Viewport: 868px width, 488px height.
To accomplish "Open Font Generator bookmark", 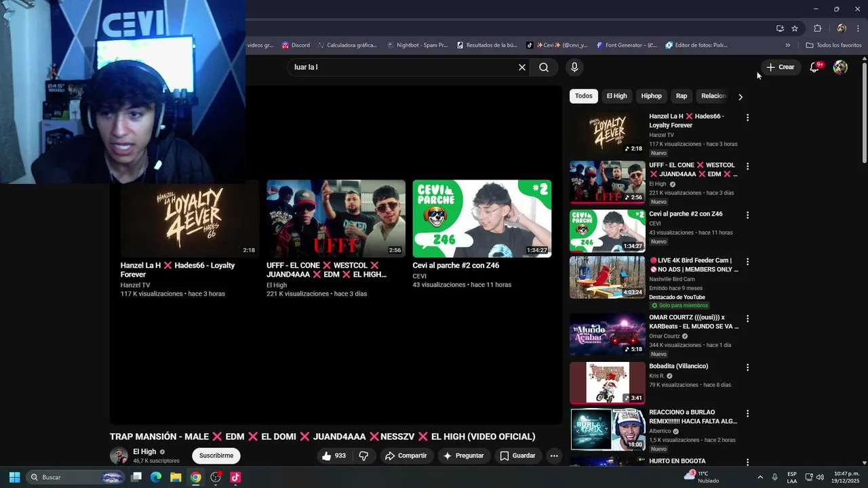I will 627,45.
